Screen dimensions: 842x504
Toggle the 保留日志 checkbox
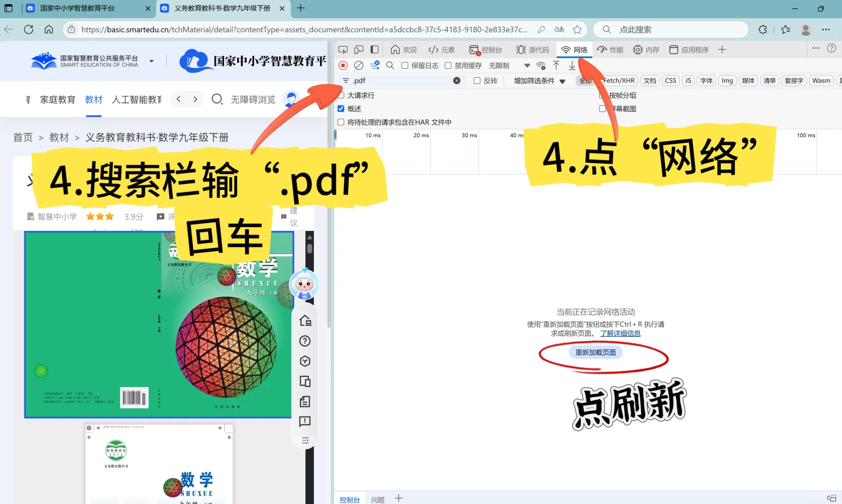click(x=405, y=65)
